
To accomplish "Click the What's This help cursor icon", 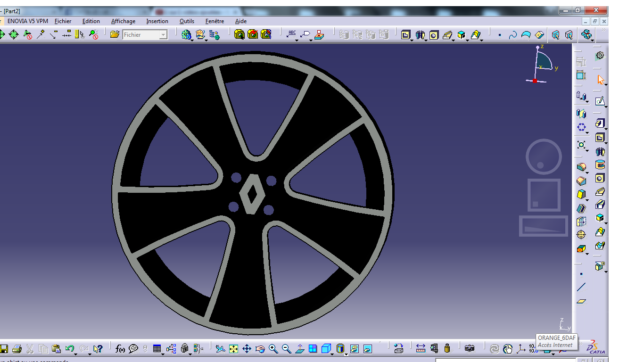I will tap(98, 349).
